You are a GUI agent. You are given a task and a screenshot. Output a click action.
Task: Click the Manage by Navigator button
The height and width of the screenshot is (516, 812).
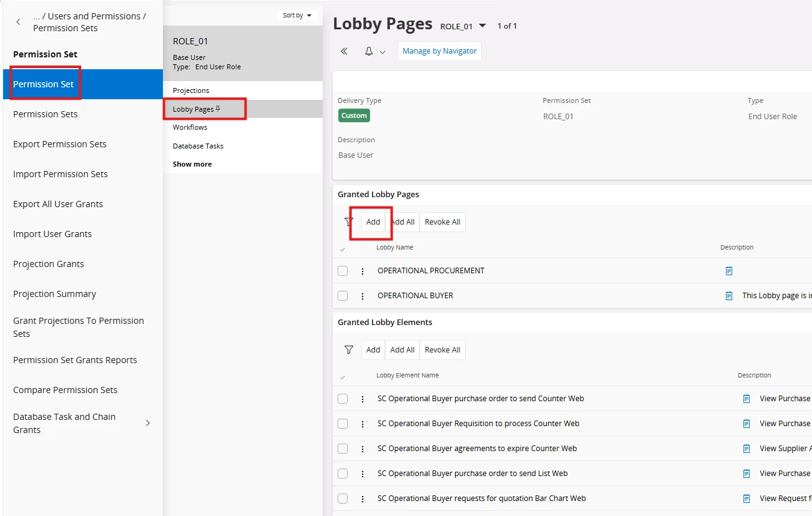coord(439,51)
